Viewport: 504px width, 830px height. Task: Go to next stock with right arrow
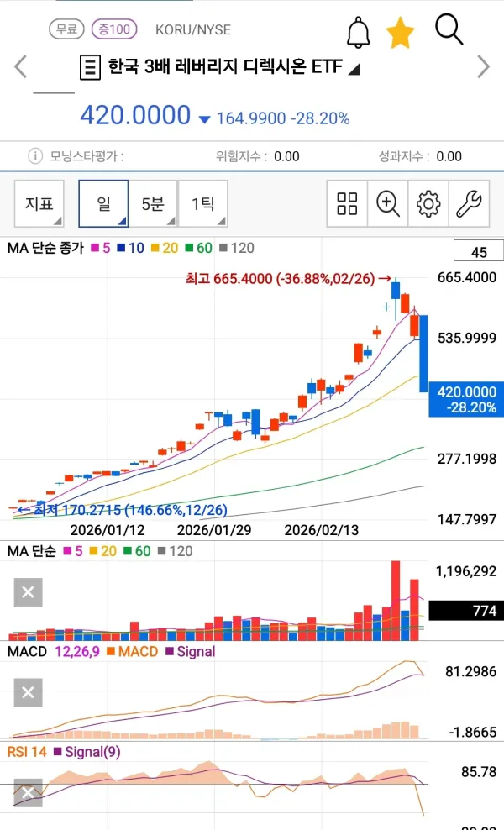483,66
